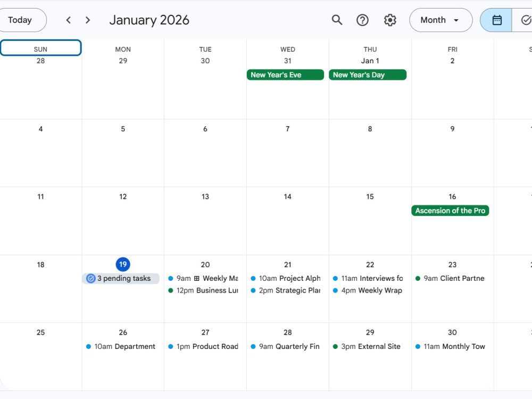Open 11am Interviews event on 22nd
This screenshot has height=399, width=532.
(368, 279)
